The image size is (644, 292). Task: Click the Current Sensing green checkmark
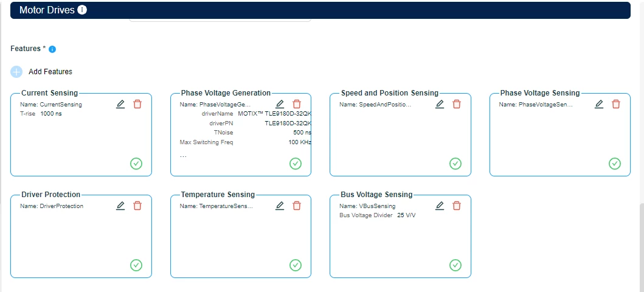(x=136, y=164)
